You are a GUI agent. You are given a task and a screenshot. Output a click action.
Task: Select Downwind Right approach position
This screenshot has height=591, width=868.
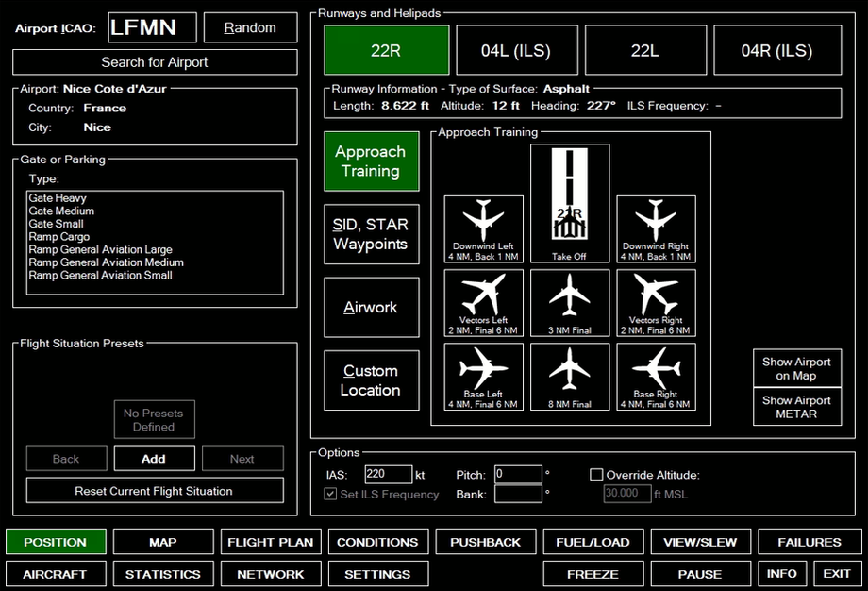(x=656, y=228)
